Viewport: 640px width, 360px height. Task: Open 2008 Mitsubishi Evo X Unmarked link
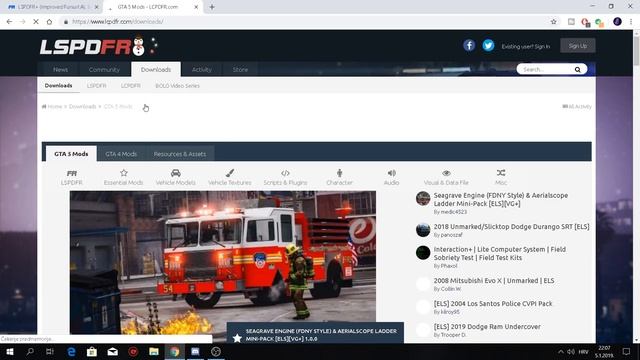(x=494, y=280)
